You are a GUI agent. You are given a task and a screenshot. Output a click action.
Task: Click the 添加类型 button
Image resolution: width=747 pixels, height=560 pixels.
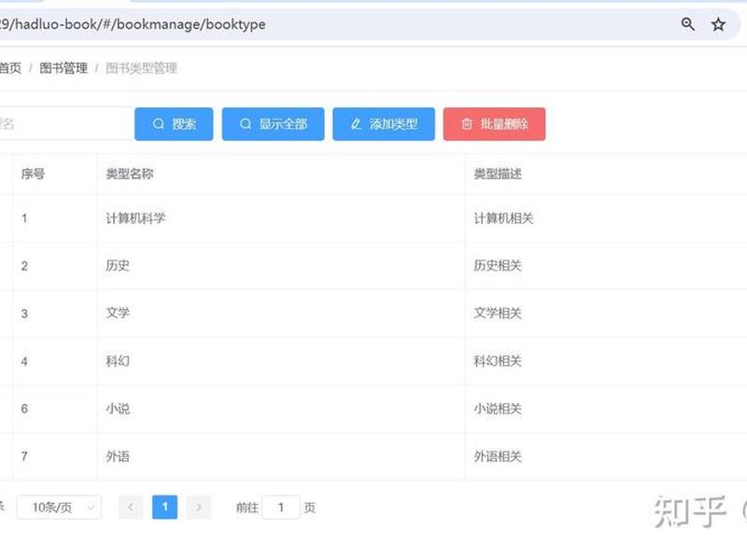[x=384, y=124]
